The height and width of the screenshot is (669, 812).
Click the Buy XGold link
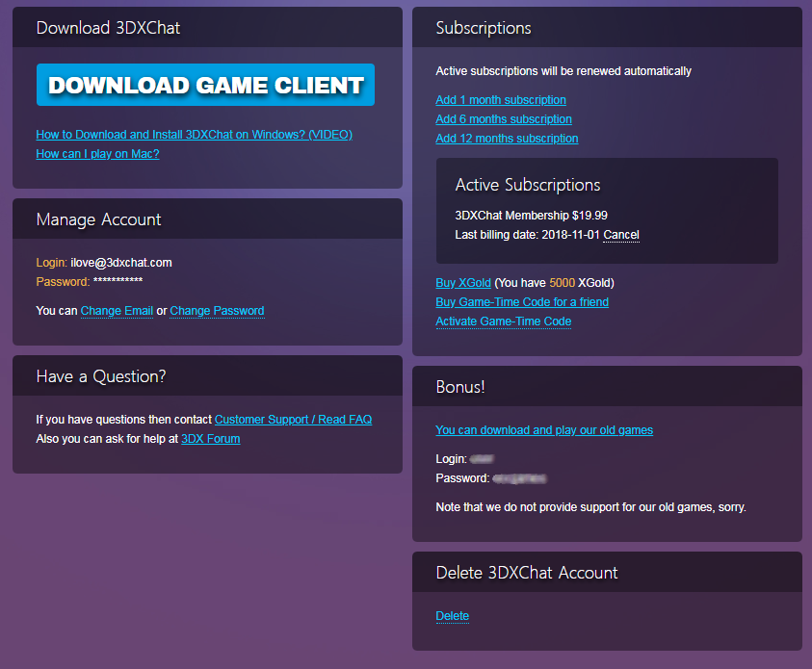[463, 283]
